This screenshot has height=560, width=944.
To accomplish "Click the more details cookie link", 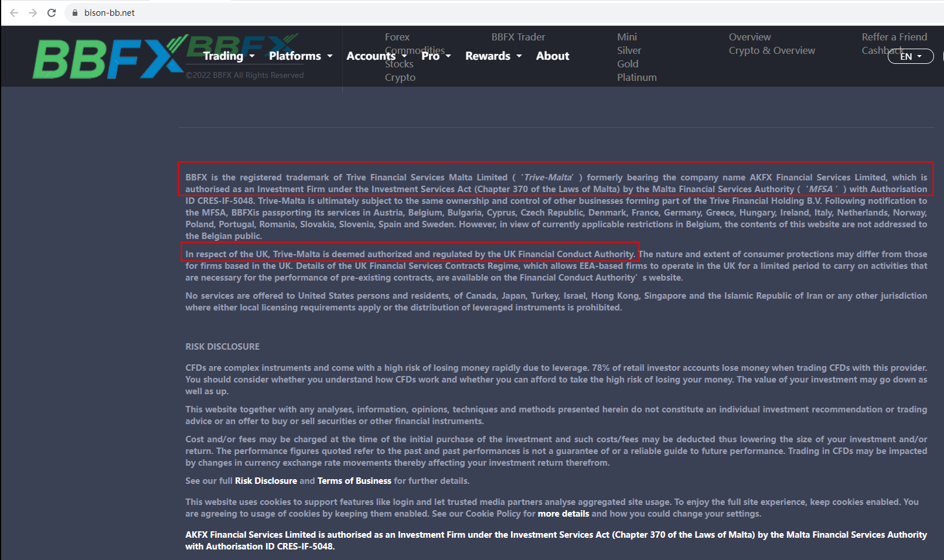I will point(564,514).
